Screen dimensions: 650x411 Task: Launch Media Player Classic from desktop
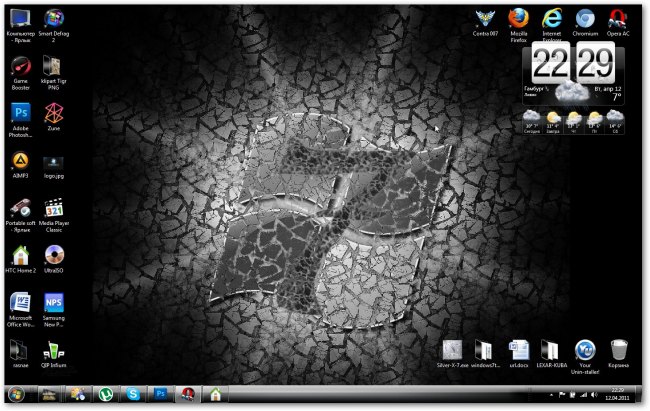[x=54, y=208]
